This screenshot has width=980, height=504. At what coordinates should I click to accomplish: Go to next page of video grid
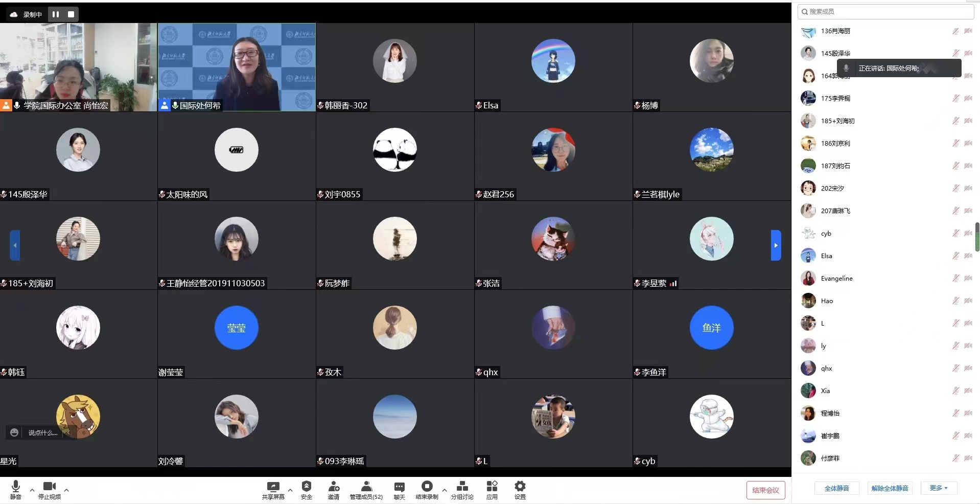pos(776,245)
